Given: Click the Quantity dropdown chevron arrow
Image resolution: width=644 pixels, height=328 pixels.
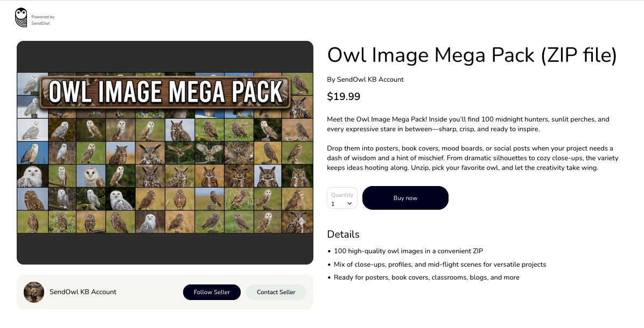Looking at the screenshot, I should click(349, 203).
